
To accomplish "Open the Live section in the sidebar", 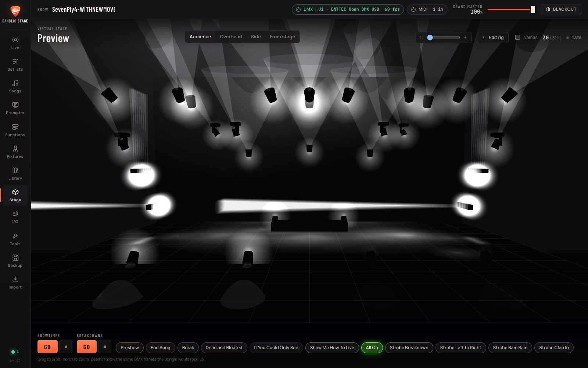I will pos(15,43).
